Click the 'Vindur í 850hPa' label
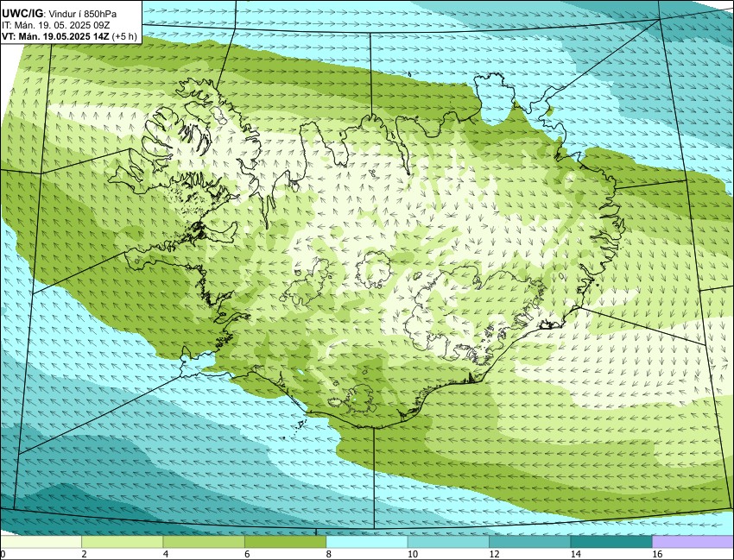The image size is (734, 560). coord(82,15)
